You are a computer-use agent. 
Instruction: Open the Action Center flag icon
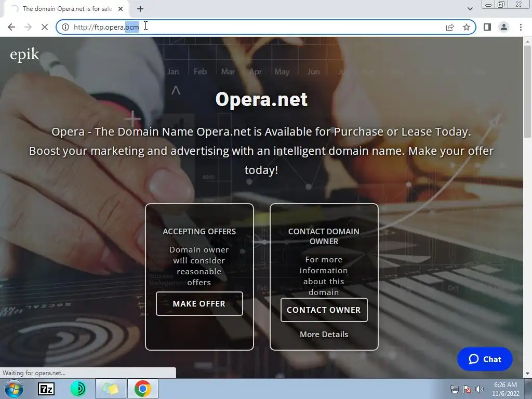467,389
